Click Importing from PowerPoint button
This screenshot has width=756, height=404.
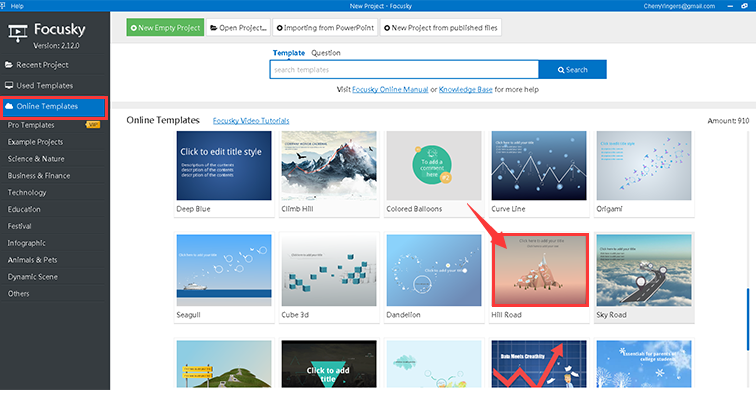[325, 27]
